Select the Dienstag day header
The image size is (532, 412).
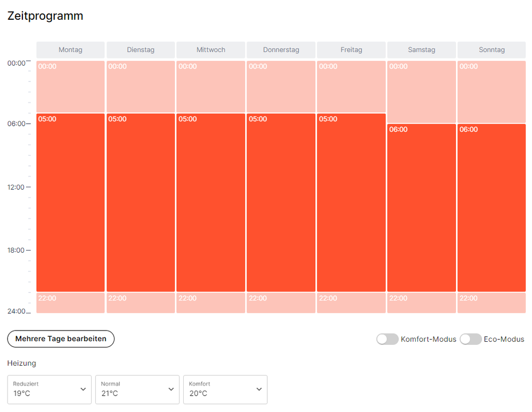pos(141,50)
